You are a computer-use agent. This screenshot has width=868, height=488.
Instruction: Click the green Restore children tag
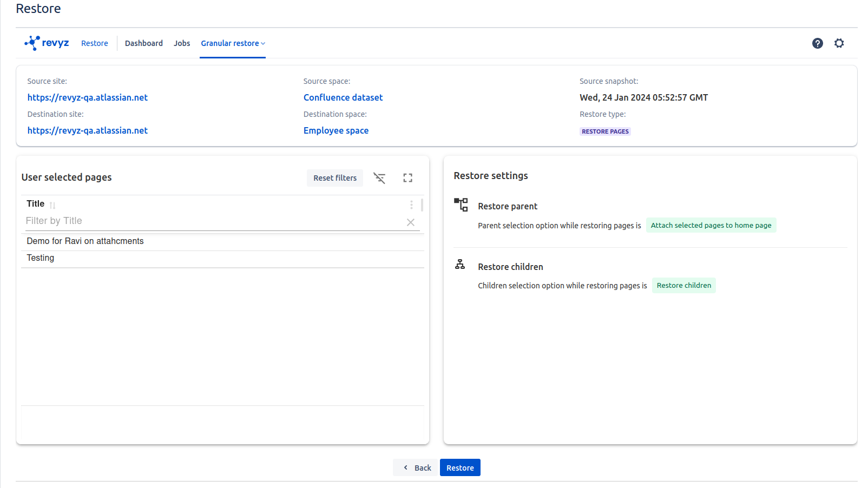(684, 286)
